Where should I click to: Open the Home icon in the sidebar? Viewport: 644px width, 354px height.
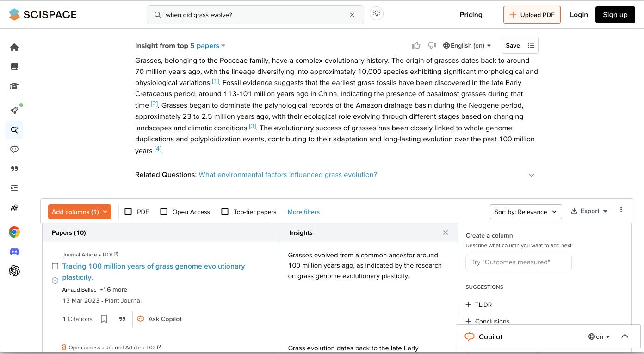[x=14, y=47]
